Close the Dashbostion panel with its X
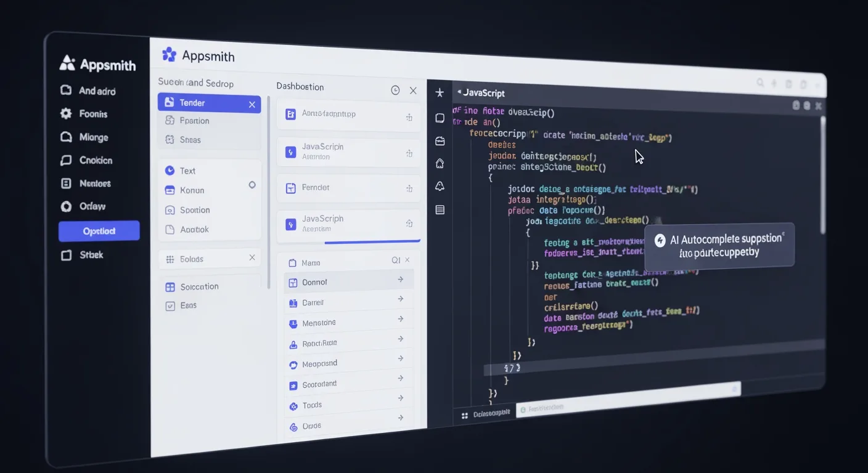 pos(413,91)
